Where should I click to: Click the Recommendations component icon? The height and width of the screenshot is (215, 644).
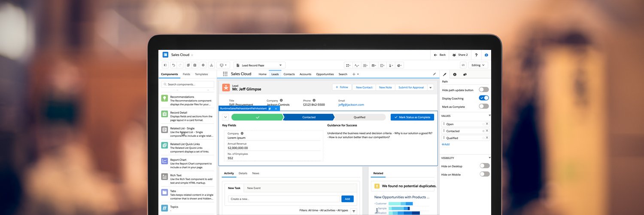pyautogui.click(x=164, y=98)
